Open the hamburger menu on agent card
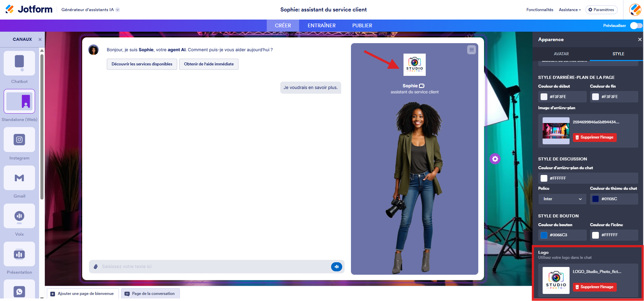This screenshot has height=301, width=644. click(472, 50)
